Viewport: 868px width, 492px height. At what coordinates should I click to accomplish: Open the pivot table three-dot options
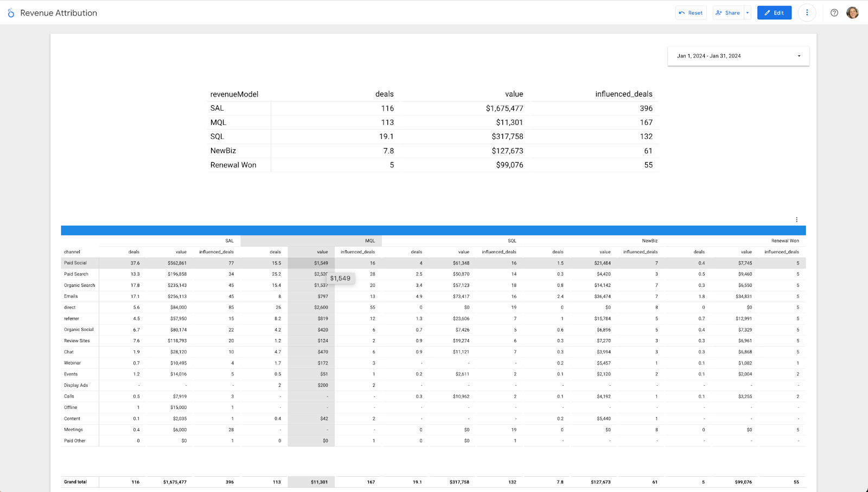point(796,220)
